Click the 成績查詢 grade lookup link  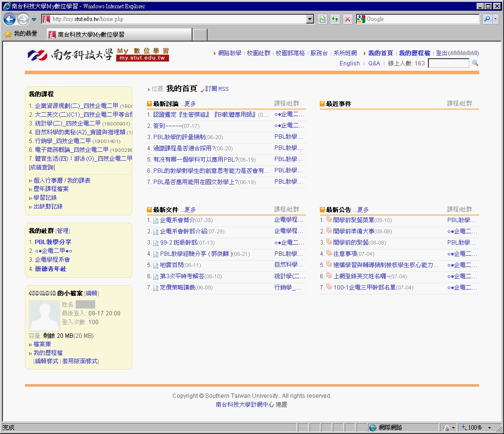[x=42, y=167]
